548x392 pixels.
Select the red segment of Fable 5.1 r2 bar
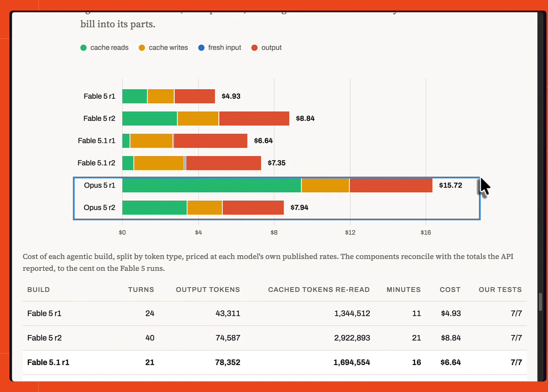coord(224,163)
